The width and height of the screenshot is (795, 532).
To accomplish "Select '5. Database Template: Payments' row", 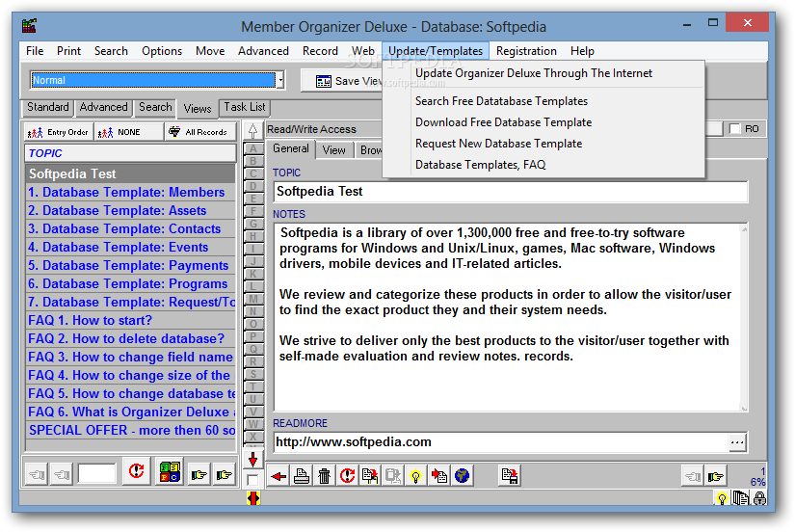I will click(x=130, y=265).
